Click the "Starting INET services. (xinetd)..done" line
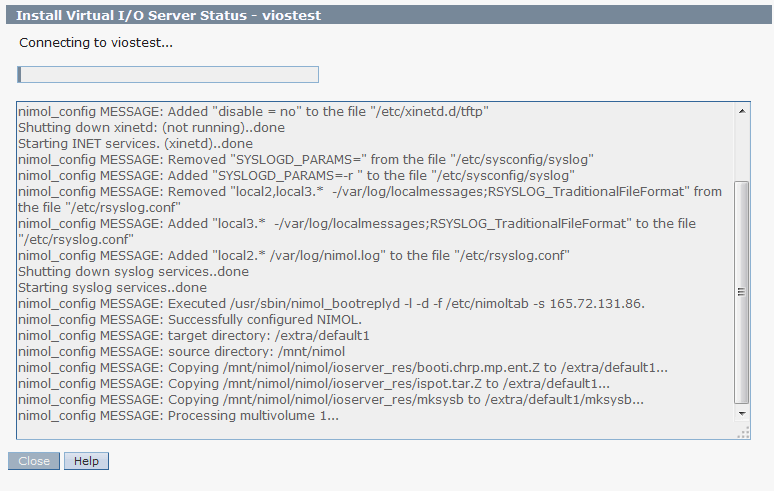Image resolution: width=774 pixels, height=491 pixels. pyautogui.click(x=136, y=143)
